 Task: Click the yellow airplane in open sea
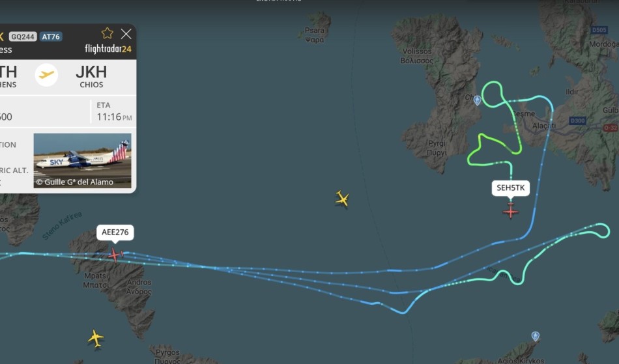[x=342, y=199]
